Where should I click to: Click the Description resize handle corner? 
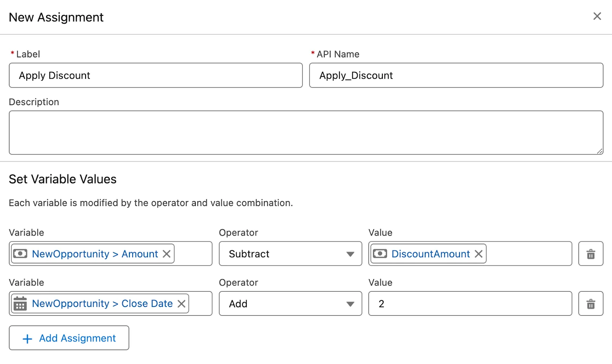pyautogui.click(x=600, y=151)
